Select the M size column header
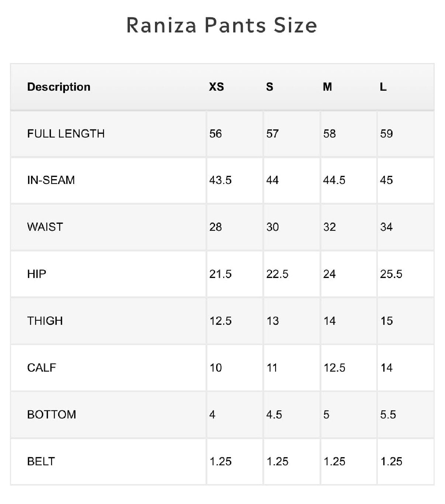Viewport: 445px width, 504px height. [327, 87]
